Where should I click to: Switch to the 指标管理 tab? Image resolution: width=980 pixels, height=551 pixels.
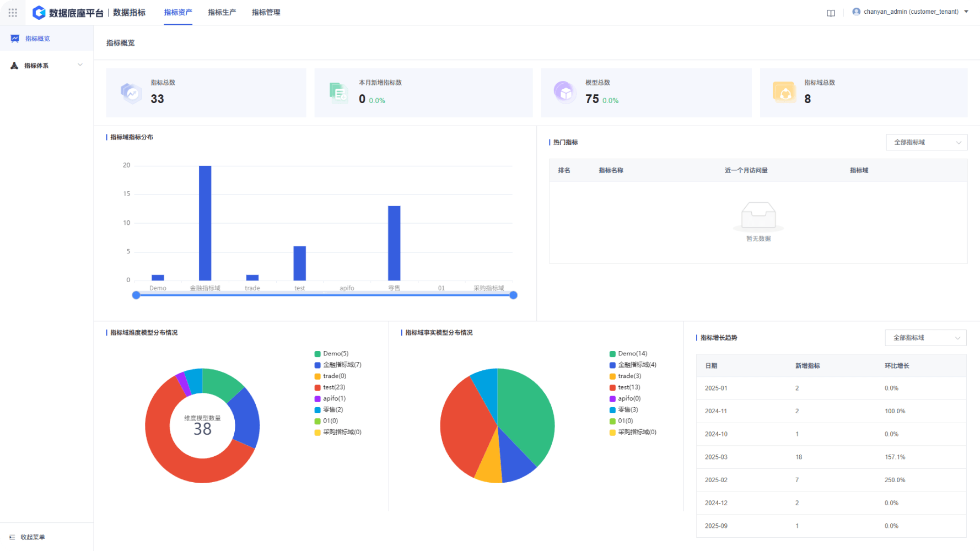point(266,12)
